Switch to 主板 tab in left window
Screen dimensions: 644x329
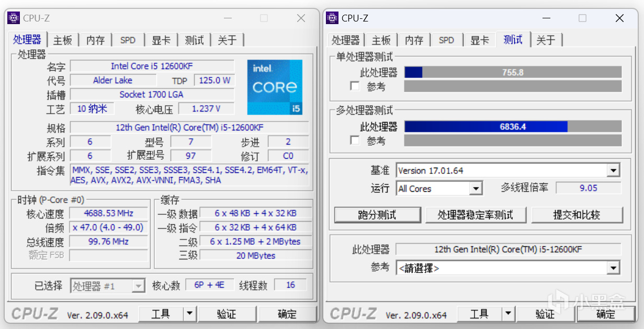pos(63,40)
